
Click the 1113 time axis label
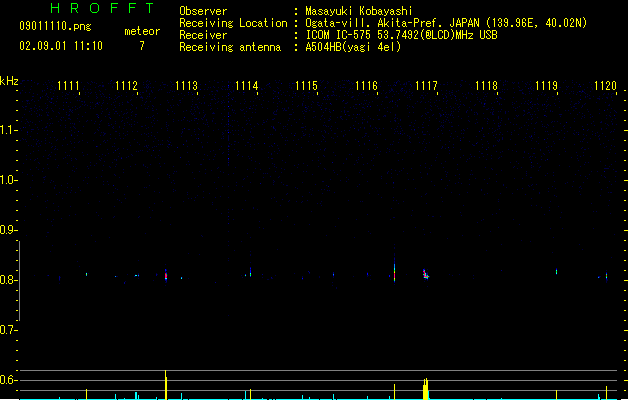pos(187,86)
